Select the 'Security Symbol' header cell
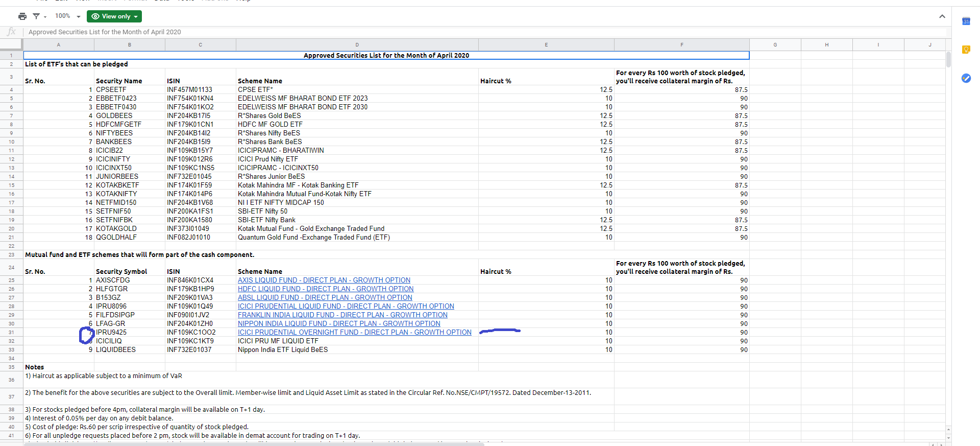The height and width of the screenshot is (446, 980). click(x=130, y=267)
